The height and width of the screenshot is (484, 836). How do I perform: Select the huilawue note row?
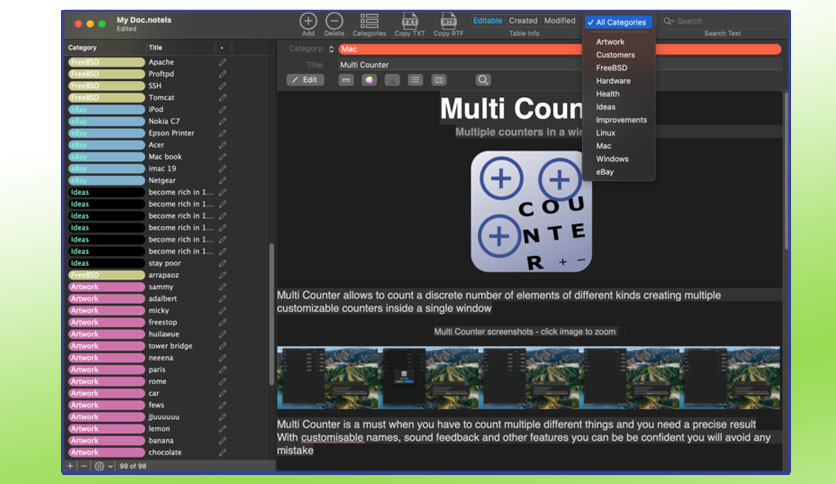[x=168, y=334]
